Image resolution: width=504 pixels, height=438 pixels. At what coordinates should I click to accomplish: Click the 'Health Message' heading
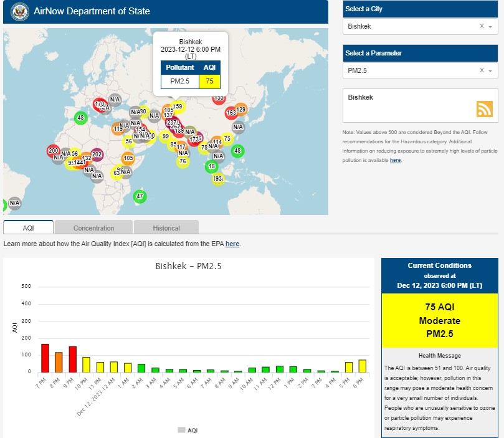439,355
